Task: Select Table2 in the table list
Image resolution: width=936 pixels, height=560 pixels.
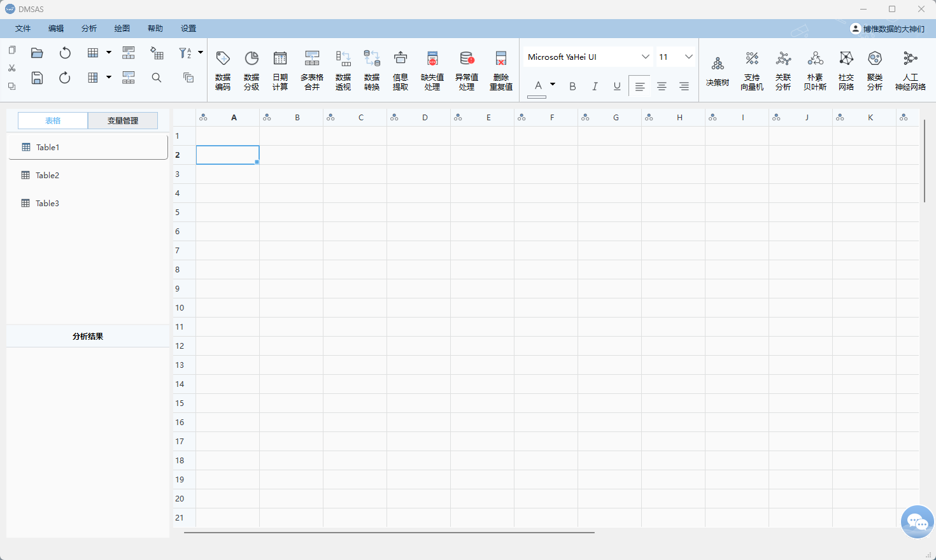Action: pos(88,175)
